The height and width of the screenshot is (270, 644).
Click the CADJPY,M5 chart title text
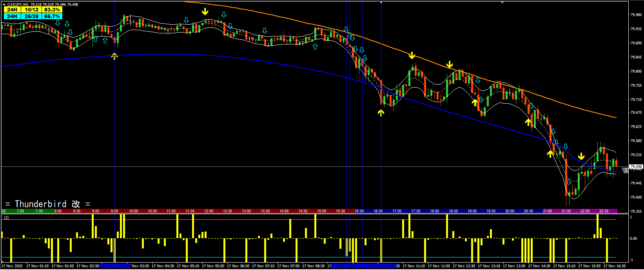[18, 5]
